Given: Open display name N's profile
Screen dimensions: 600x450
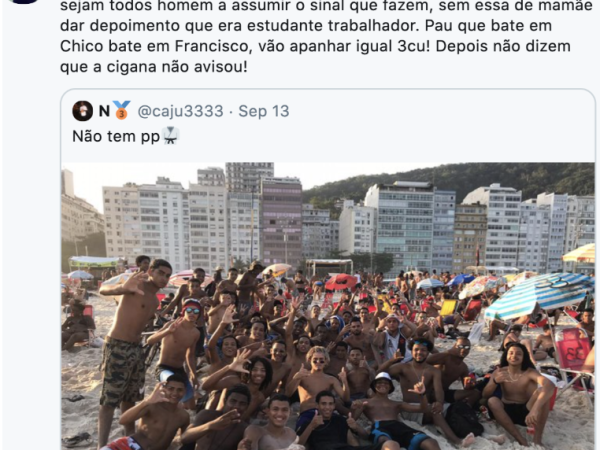Looking at the screenshot, I should click(104, 111).
